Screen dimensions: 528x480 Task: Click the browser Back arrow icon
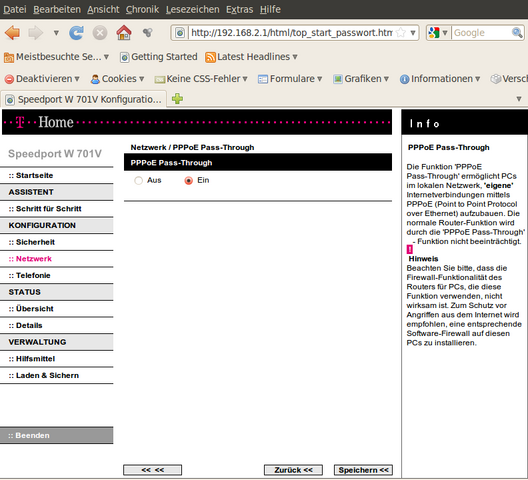12,33
